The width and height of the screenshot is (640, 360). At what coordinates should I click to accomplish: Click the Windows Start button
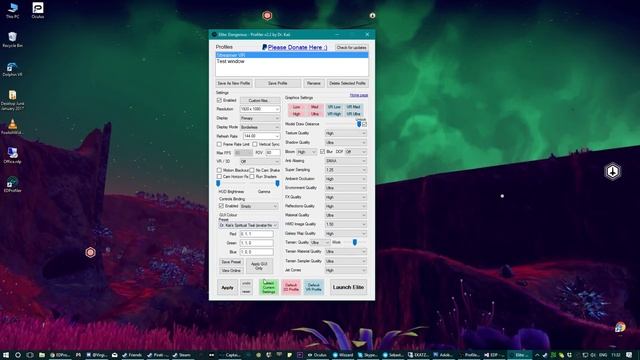pyautogui.click(x=6, y=355)
